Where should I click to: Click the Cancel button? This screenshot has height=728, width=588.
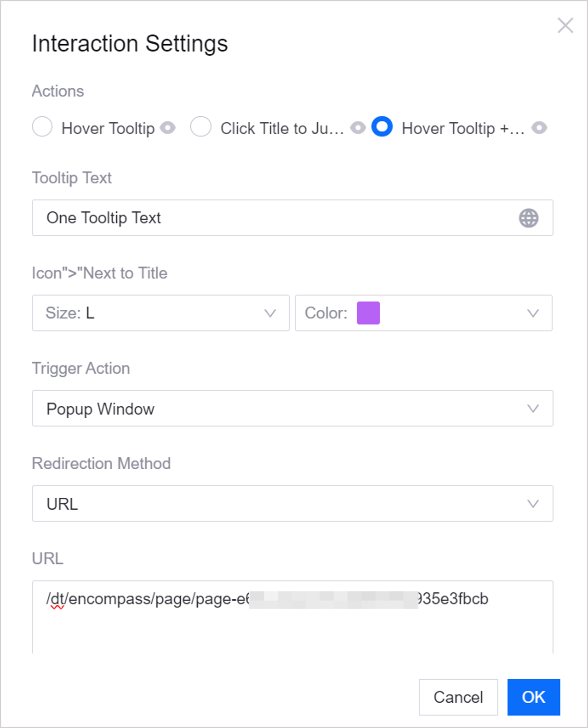pos(458,697)
